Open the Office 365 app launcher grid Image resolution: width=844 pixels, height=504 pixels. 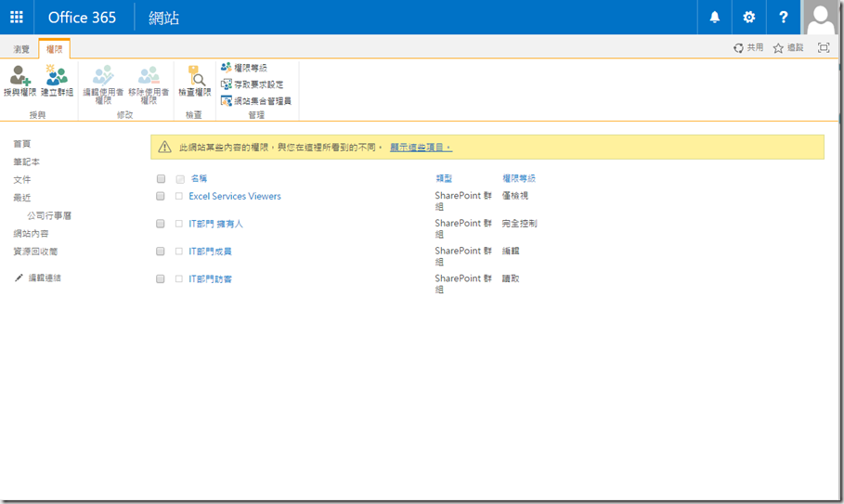(x=17, y=17)
